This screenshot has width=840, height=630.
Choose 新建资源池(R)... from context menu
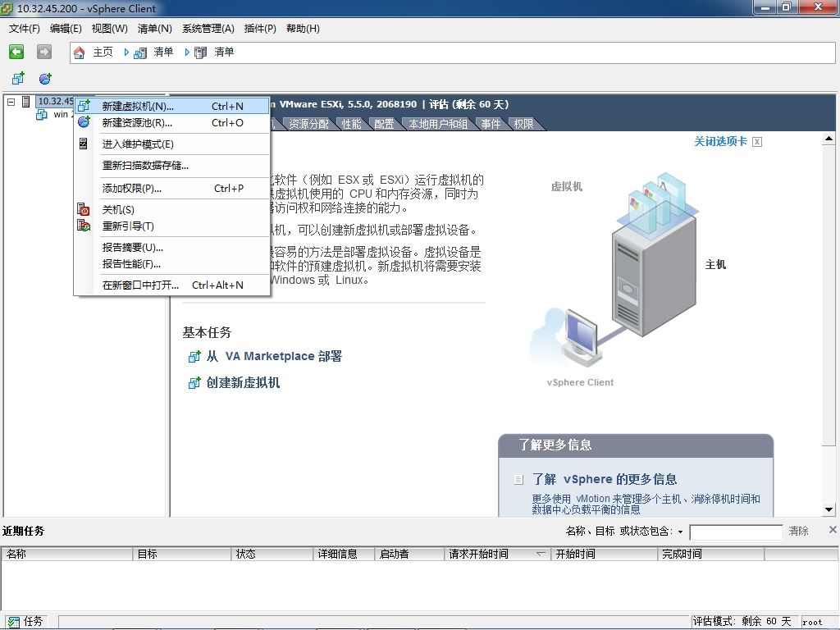(171, 123)
